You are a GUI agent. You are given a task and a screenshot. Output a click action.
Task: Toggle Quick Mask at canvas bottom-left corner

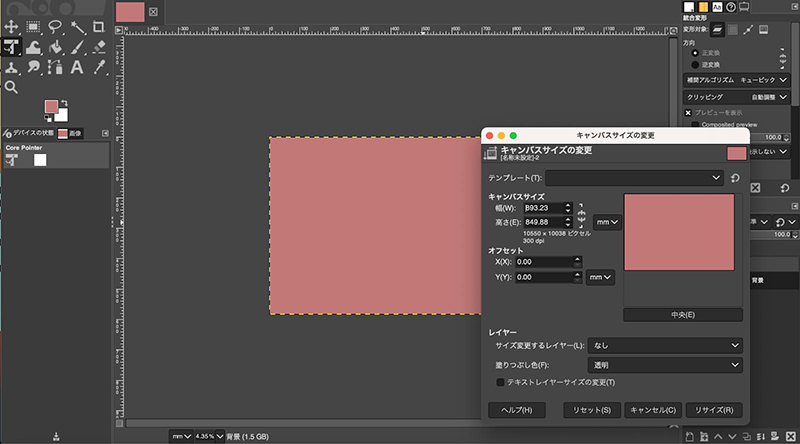click(119, 424)
